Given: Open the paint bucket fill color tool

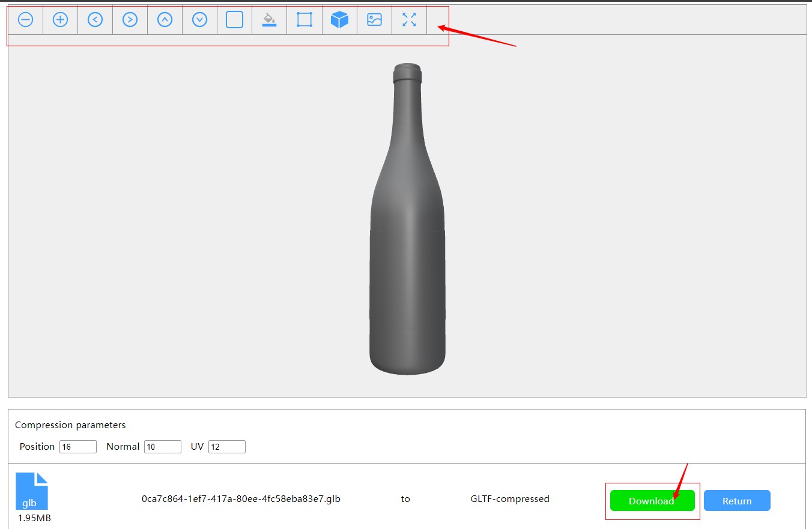Looking at the screenshot, I should (x=270, y=20).
